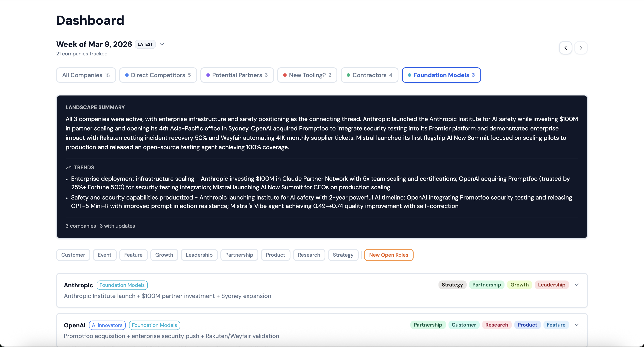Screen dimensions: 644x347
Task: Click the Product badge on OpenAI card
Action: tap(527, 325)
